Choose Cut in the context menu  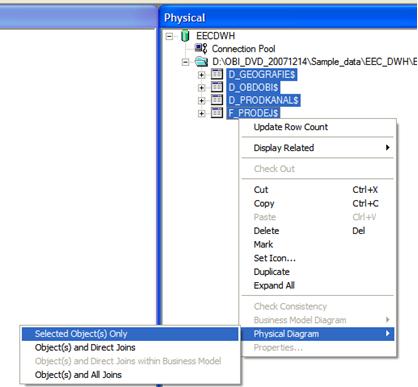pyautogui.click(x=318, y=190)
